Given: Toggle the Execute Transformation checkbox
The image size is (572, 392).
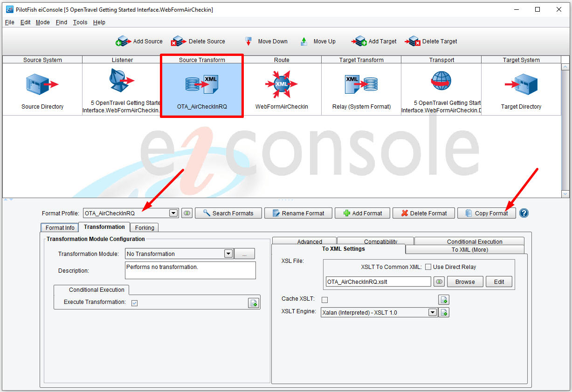Looking at the screenshot, I should point(134,303).
